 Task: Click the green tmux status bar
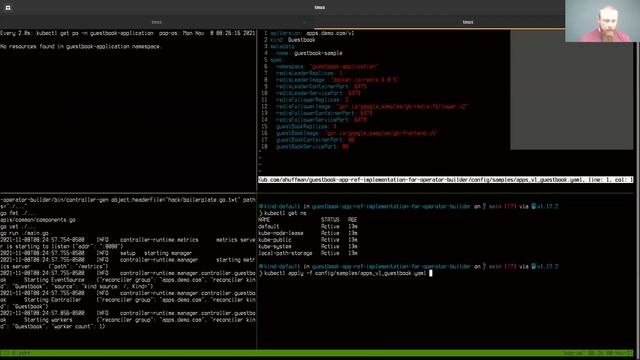pos(317,353)
